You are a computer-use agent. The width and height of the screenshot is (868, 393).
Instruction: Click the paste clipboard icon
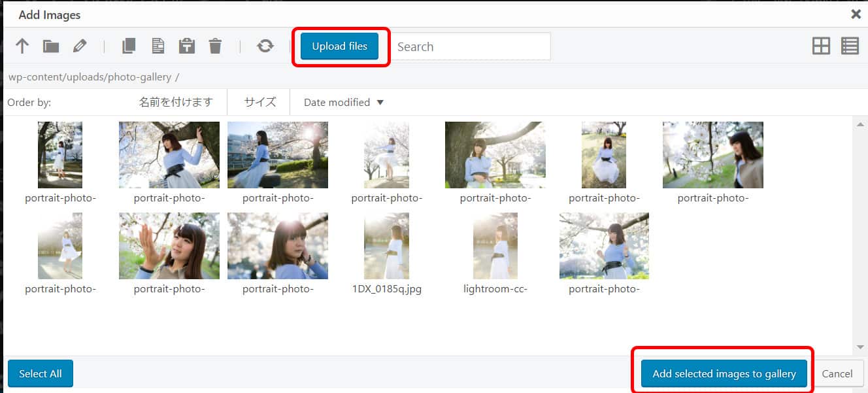[187, 46]
